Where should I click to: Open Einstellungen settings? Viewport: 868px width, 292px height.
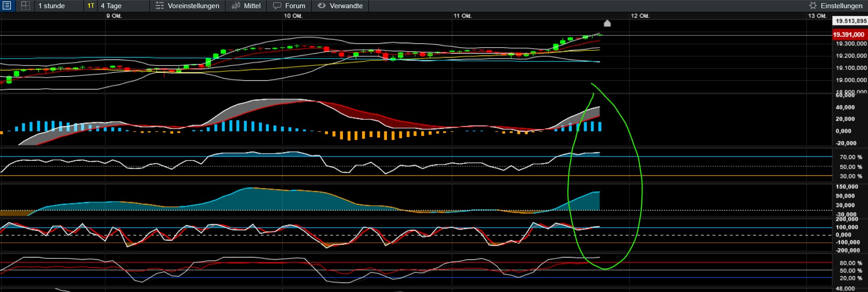click(x=841, y=6)
